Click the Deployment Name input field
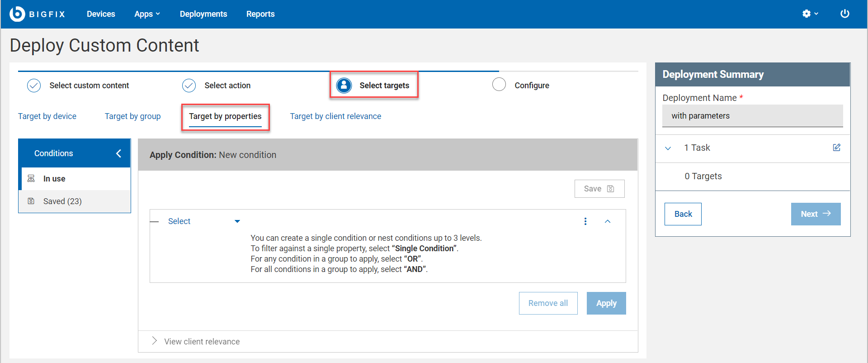Image resolution: width=868 pixels, height=363 pixels. coord(752,116)
